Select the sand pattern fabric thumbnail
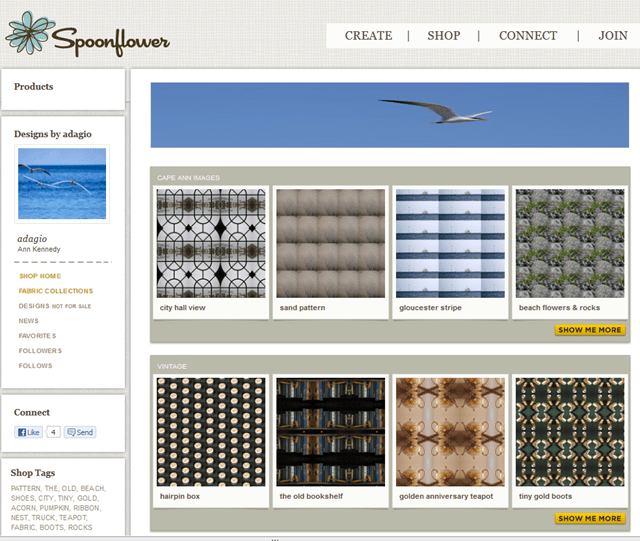Screen dimensions: 640x541 (330, 243)
